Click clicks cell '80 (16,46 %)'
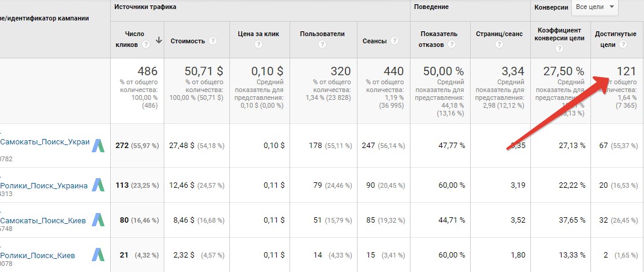644x272 pixels. coord(139,220)
